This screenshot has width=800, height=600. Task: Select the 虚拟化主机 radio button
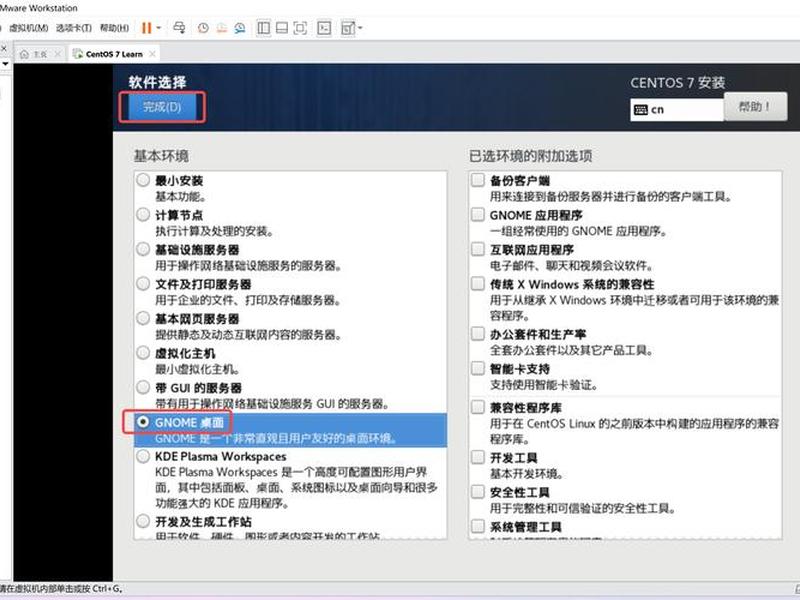coord(143,353)
